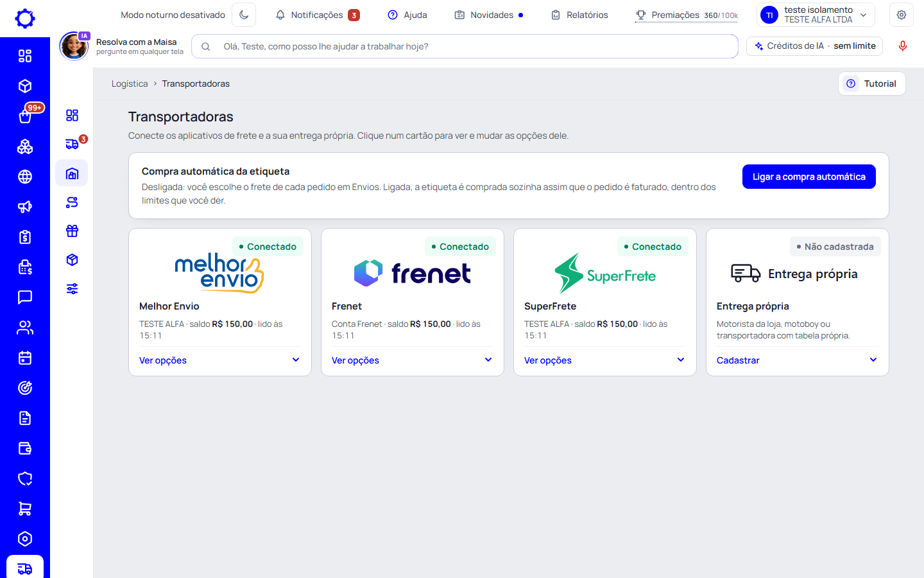Start voice input with the red microphone

pos(903,46)
